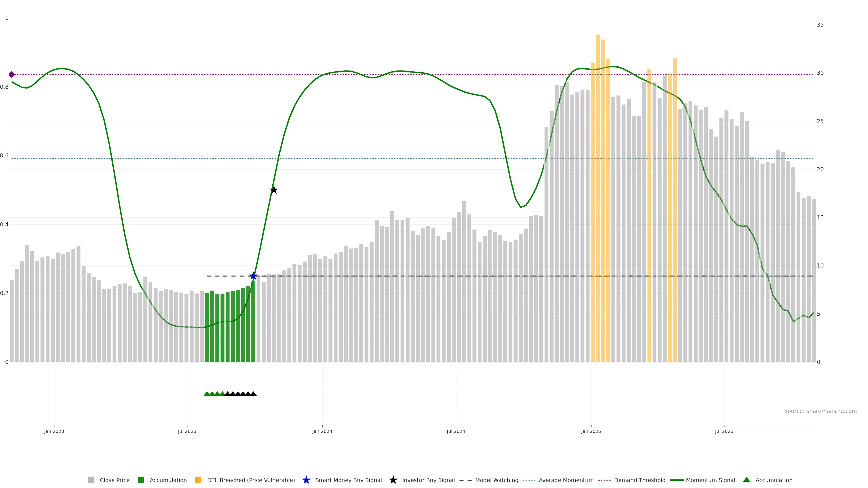Click the blue Smart Money star on chart

coord(253,276)
